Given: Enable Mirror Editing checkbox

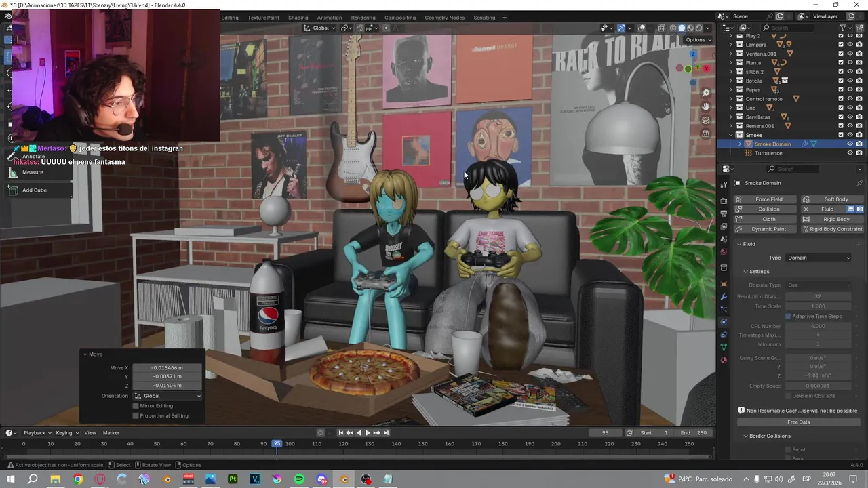Looking at the screenshot, I should (136, 405).
